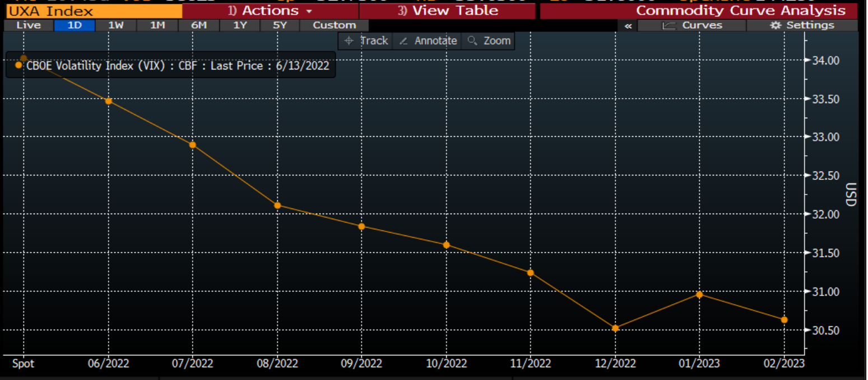Click the 12/2022 data point on curve
This screenshot has width=868, height=380.
coord(615,328)
